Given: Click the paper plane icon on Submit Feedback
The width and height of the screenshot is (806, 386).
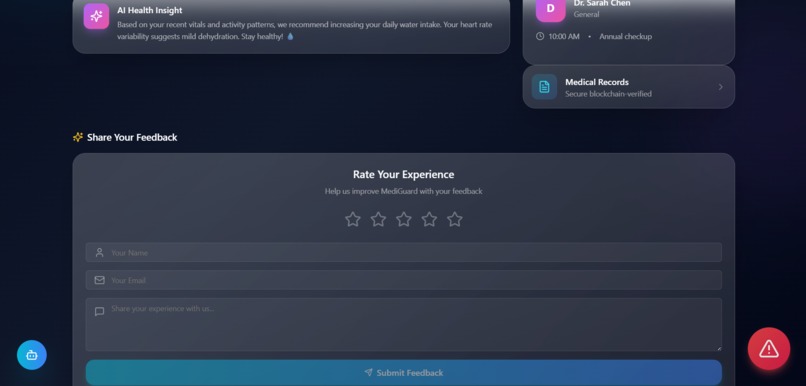Looking at the screenshot, I should point(369,372).
